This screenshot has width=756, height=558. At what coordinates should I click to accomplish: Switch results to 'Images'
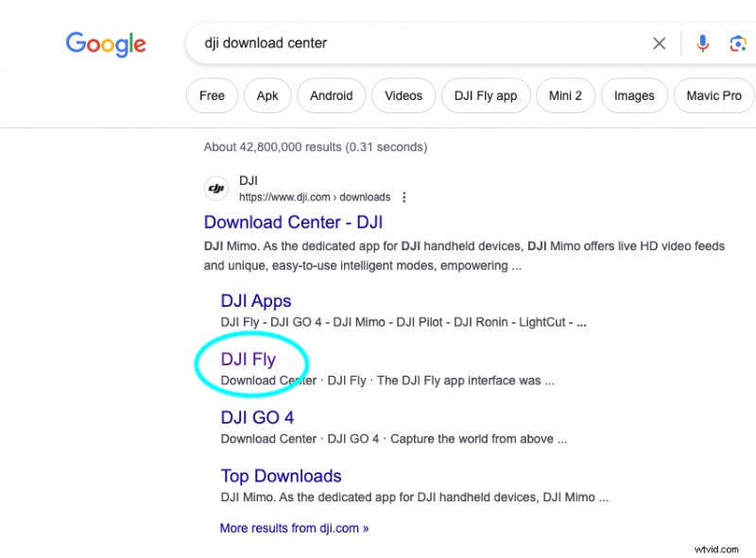click(x=634, y=95)
